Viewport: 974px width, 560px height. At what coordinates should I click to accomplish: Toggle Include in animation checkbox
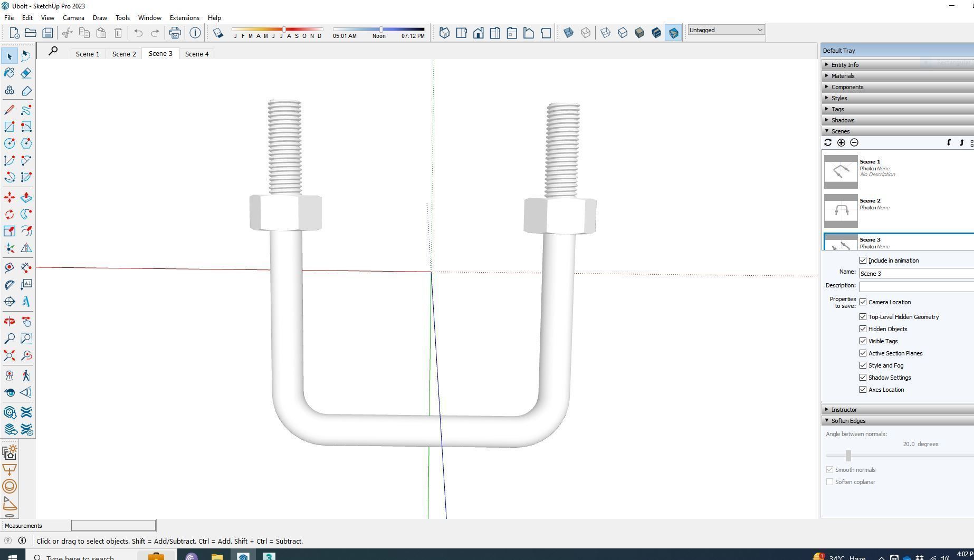pyautogui.click(x=863, y=260)
